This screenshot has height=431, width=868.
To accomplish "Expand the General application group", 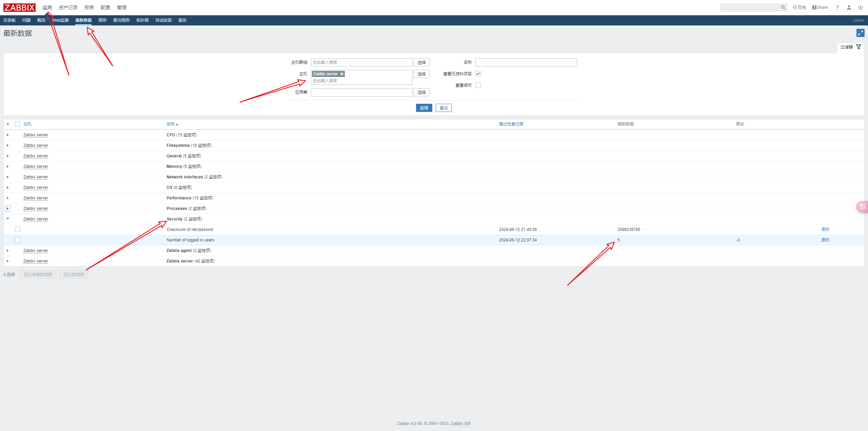I will (x=8, y=156).
